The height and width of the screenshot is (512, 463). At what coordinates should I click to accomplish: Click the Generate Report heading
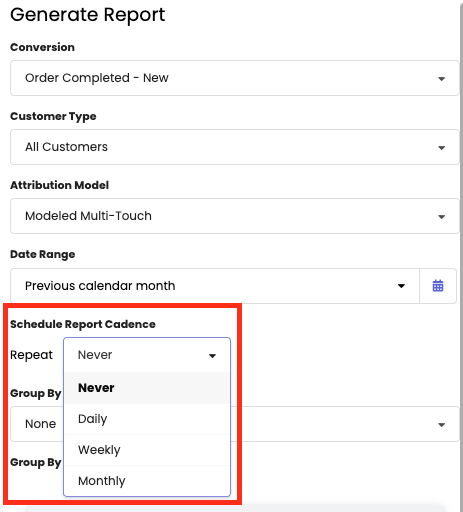(x=88, y=15)
